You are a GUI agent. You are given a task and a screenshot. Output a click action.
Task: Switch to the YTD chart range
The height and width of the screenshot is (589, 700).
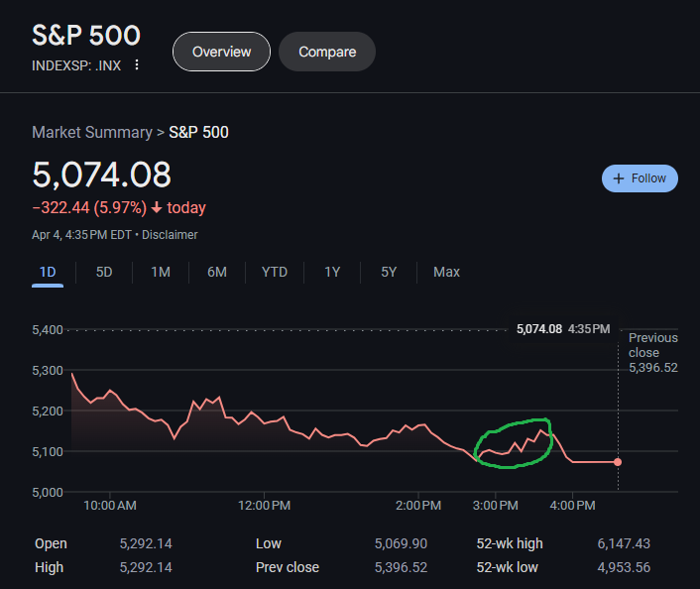coord(275,272)
